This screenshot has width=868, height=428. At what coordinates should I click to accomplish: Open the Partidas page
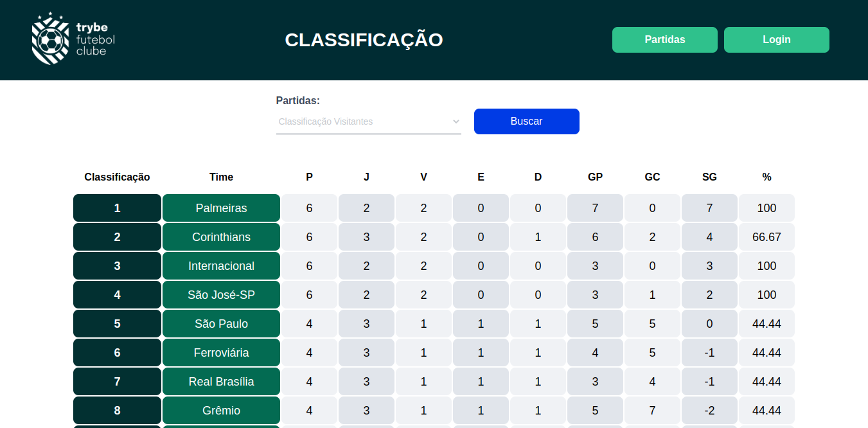(664, 39)
